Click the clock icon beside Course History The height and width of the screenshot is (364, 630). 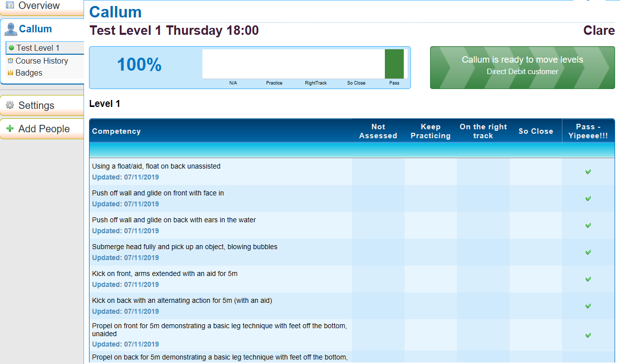point(10,61)
